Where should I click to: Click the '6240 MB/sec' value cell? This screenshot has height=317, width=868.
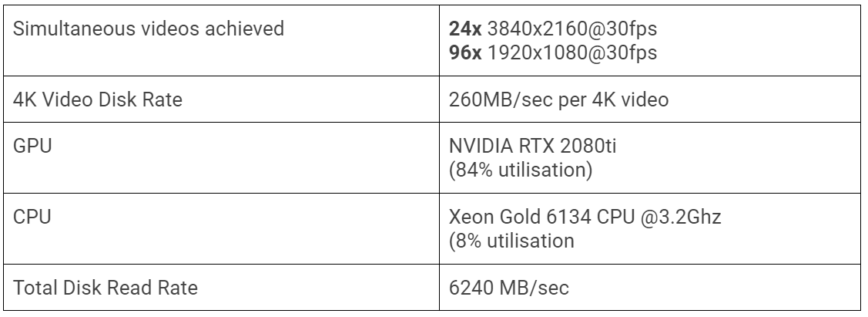click(651, 287)
